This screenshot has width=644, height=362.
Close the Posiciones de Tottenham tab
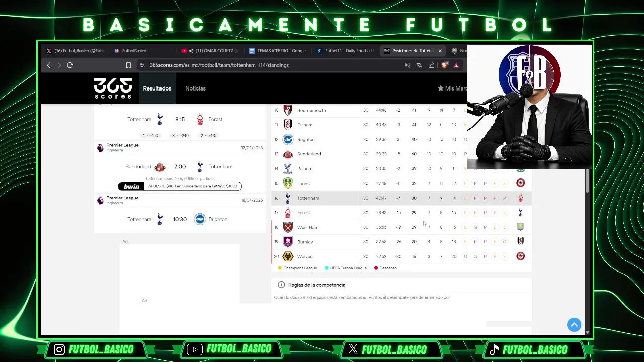(x=440, y=51)
